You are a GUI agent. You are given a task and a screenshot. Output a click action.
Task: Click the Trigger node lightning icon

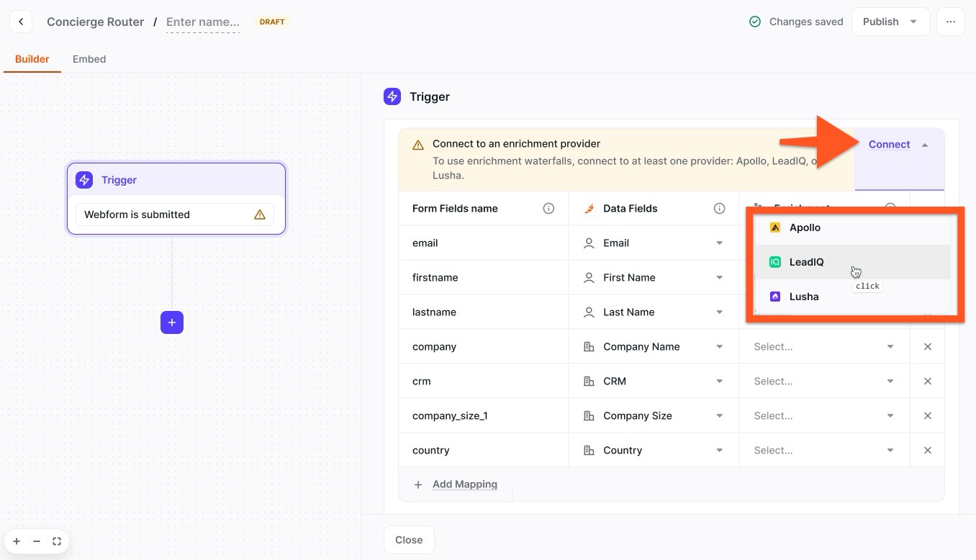pyautogui.click(x=84, y=180)
